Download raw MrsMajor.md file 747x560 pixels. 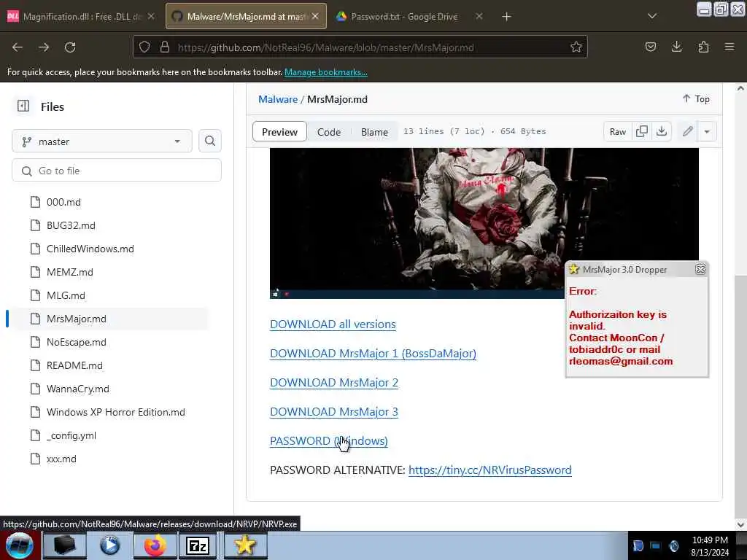tap(661, 131)
